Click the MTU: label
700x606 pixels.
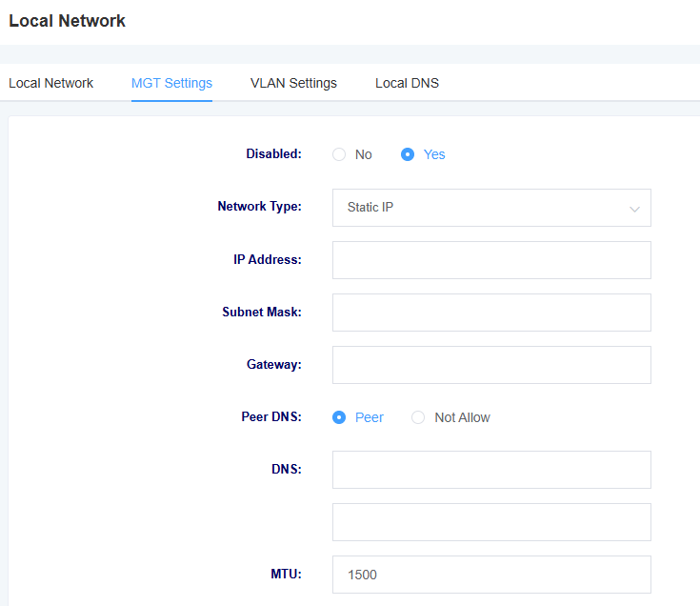point(286,574)
